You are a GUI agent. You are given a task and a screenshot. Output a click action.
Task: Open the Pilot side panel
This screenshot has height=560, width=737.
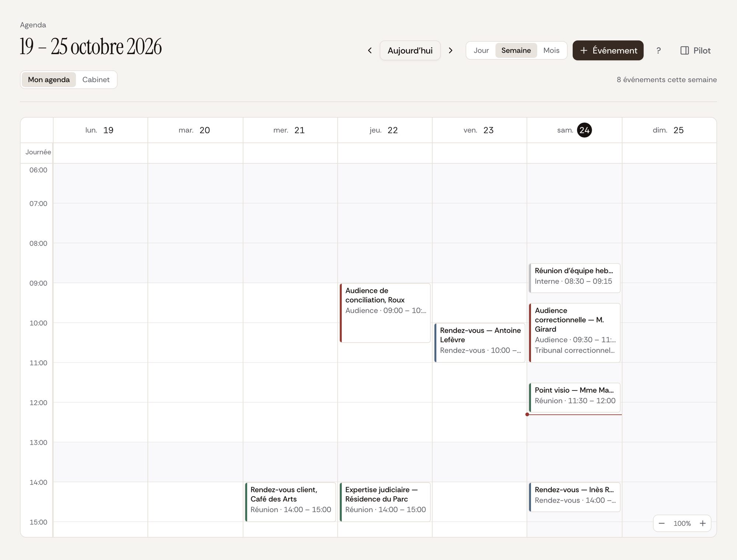(695, 50)
